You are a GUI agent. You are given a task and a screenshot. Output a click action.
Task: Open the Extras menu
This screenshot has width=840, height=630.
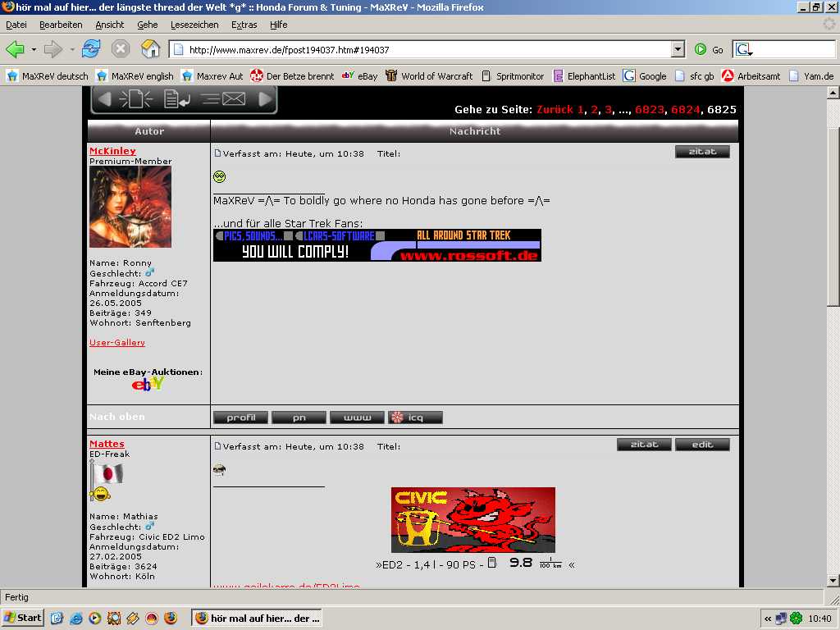244,25
